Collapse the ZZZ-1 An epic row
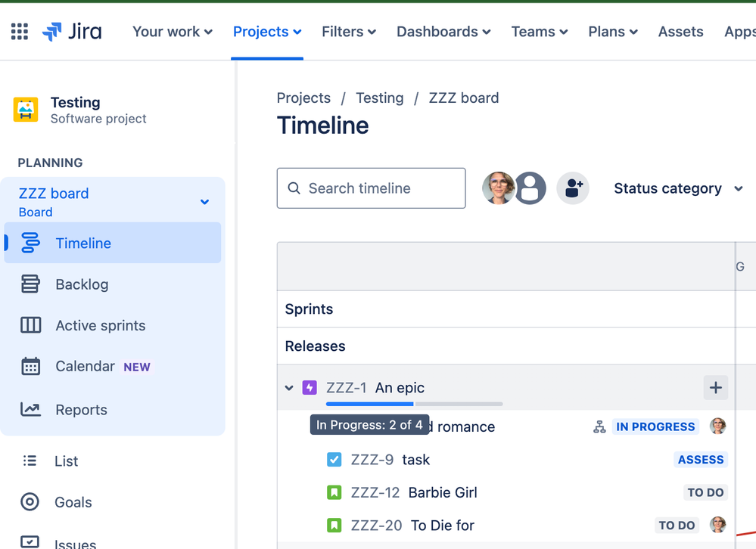Image resolution: width=756 pixels, height=549 pixels. [289, 388]
